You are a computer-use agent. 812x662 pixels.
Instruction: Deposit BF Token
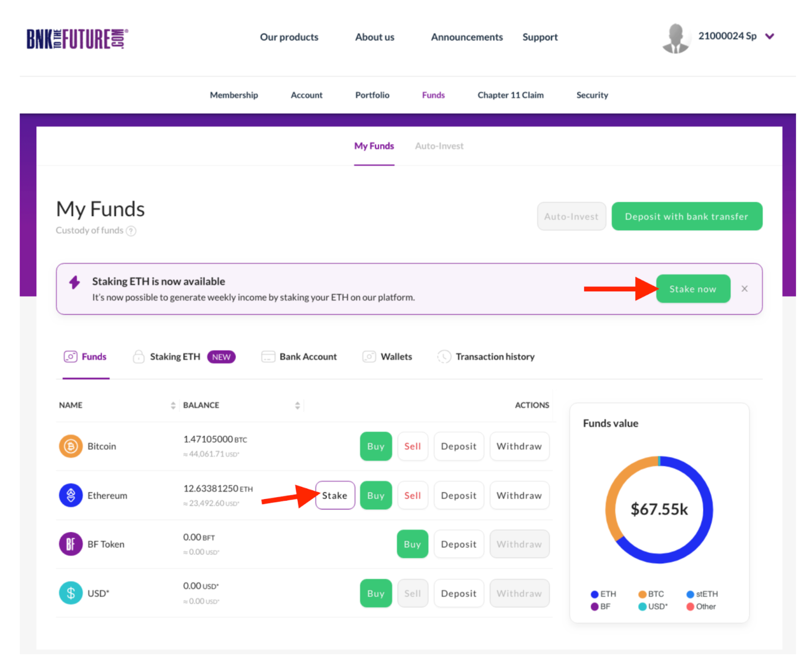pyautogui.click(x=459, y=544)
